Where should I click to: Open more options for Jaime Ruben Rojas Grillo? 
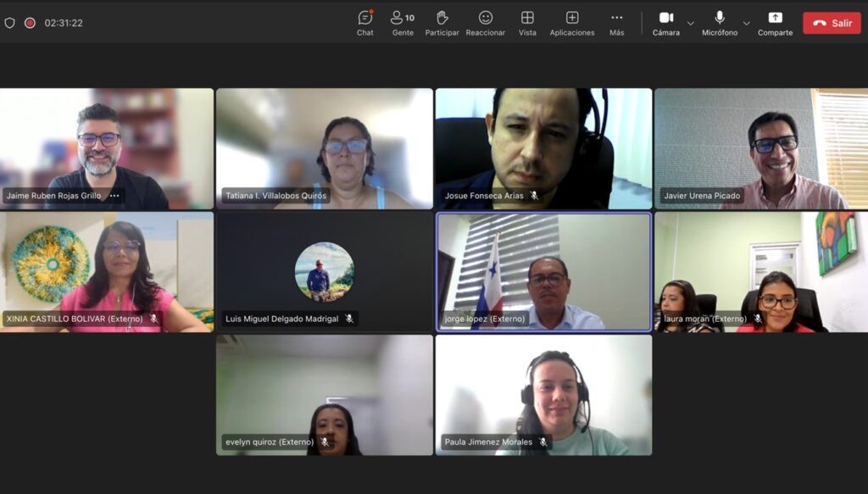114,195
